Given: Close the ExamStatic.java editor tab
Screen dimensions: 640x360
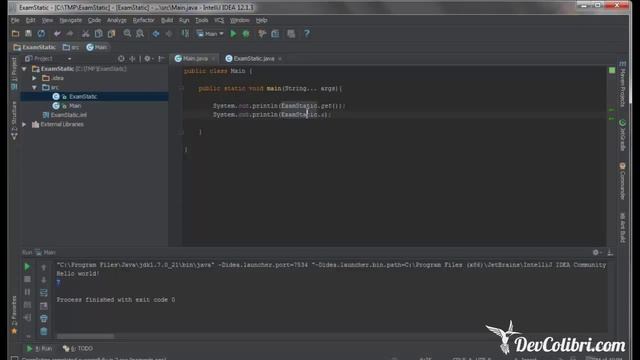Looking at the screenshot, I should pos(280,59).
